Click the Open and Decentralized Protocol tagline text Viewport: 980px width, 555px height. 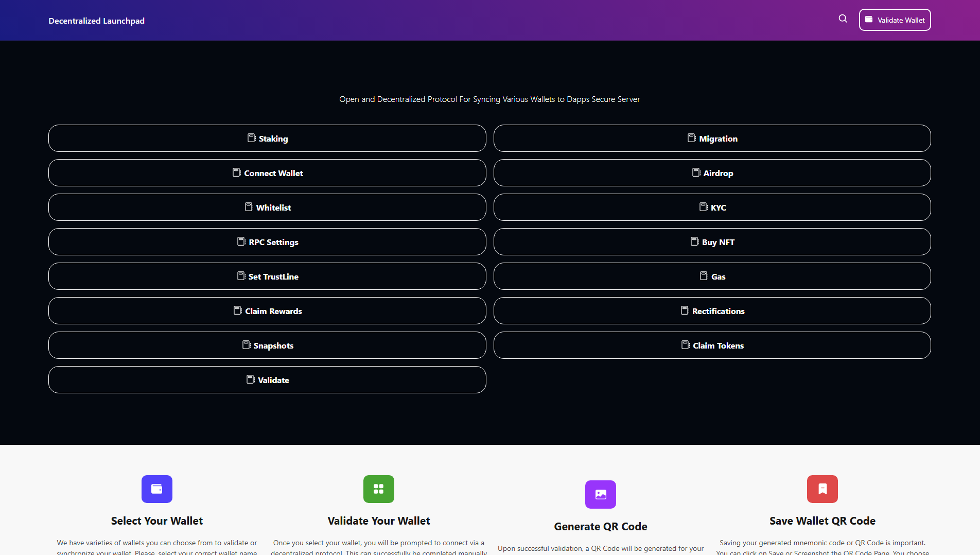[x=489, y=99]
